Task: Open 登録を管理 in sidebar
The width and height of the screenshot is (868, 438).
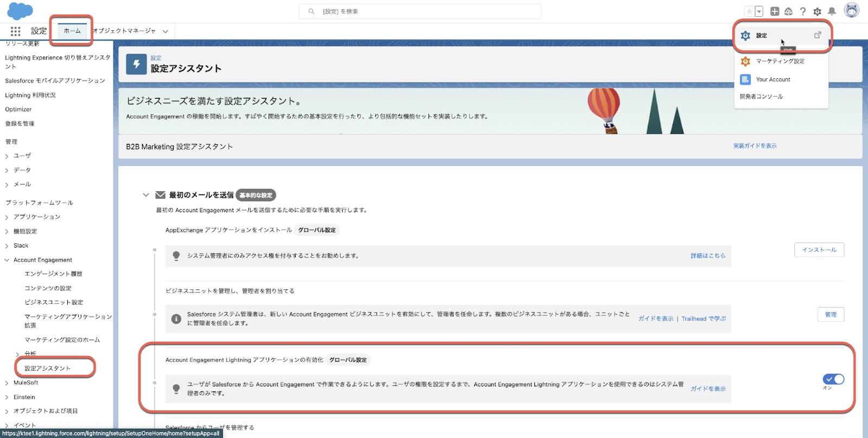Action: [20, 124]
